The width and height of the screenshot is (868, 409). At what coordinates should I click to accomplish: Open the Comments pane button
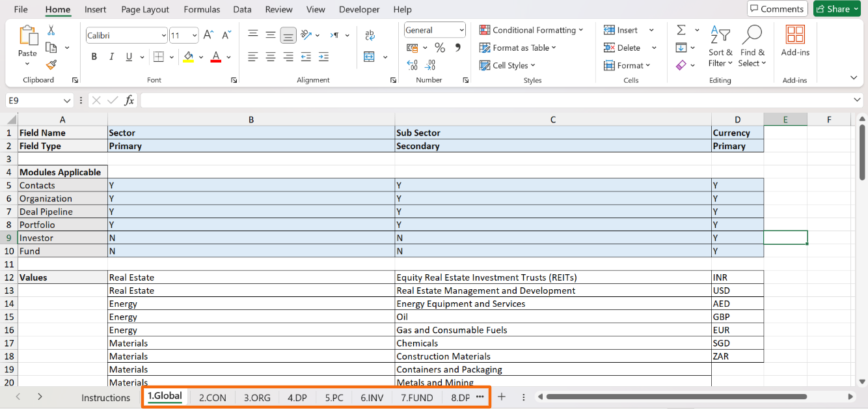point(777,9)
